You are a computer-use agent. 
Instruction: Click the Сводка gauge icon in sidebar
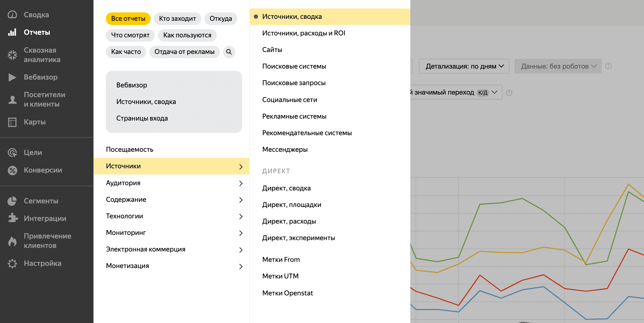(x=12, y=15)
